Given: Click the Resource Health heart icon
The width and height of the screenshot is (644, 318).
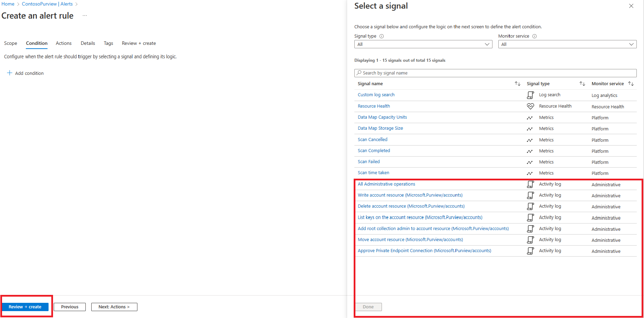Looking at the screenshot, I should 530,106.
